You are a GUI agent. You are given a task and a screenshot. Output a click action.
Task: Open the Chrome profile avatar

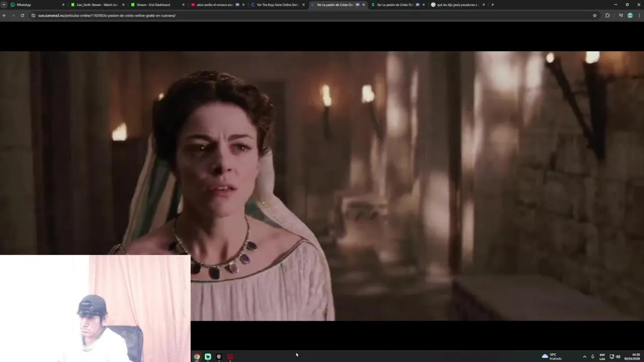pos(630,16)
